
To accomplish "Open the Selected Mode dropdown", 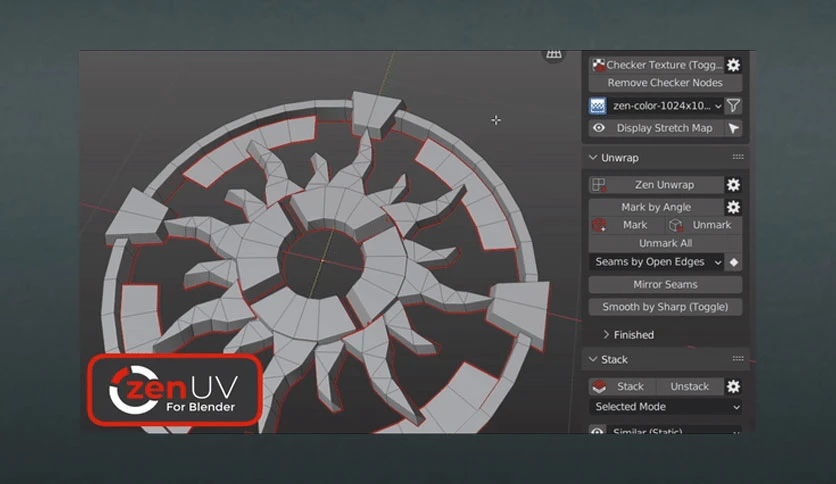I will (665, 407).
